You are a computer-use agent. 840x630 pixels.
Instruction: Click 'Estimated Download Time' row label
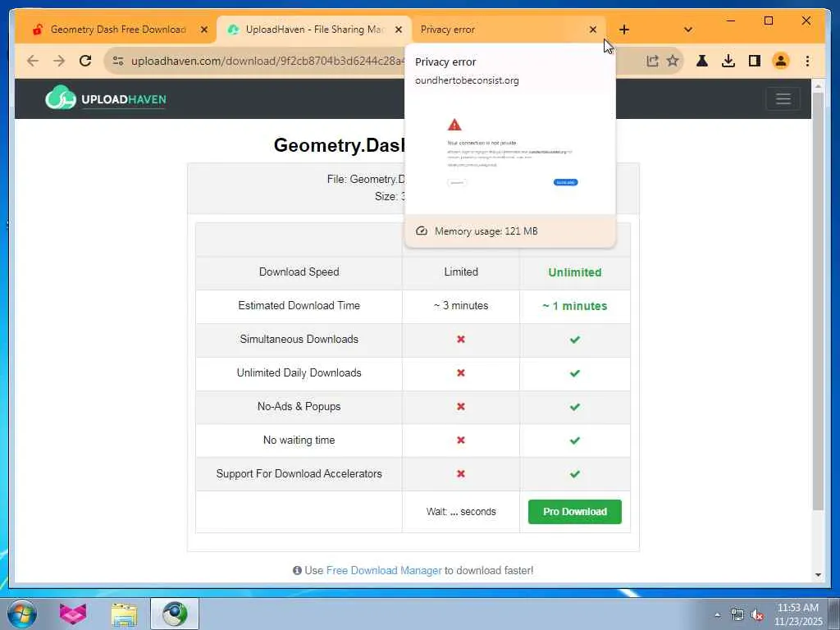click(x=299, y=305)
